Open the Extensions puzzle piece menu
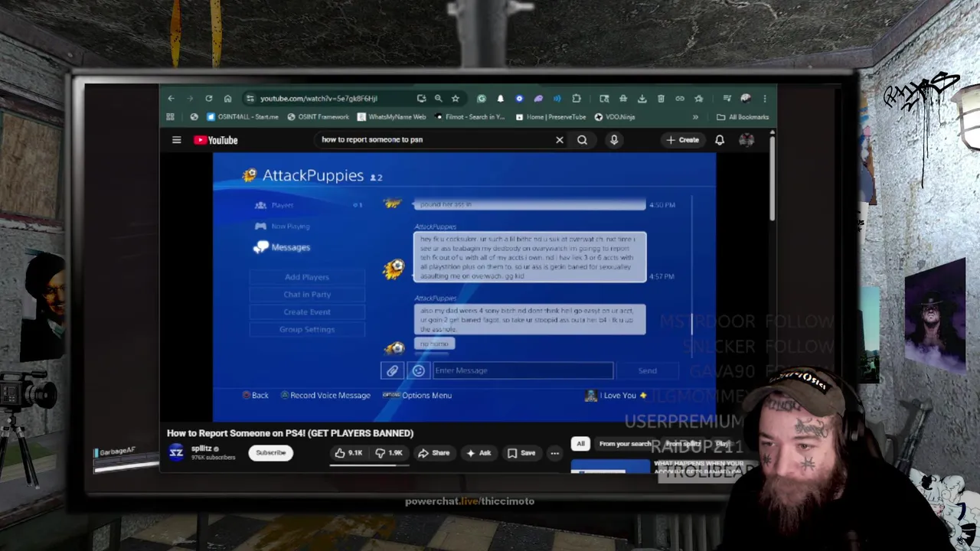 tap(576, 99)
